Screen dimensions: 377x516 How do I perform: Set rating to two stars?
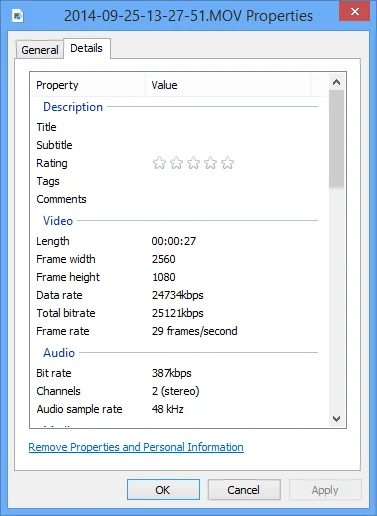click(x=176, y=163)
